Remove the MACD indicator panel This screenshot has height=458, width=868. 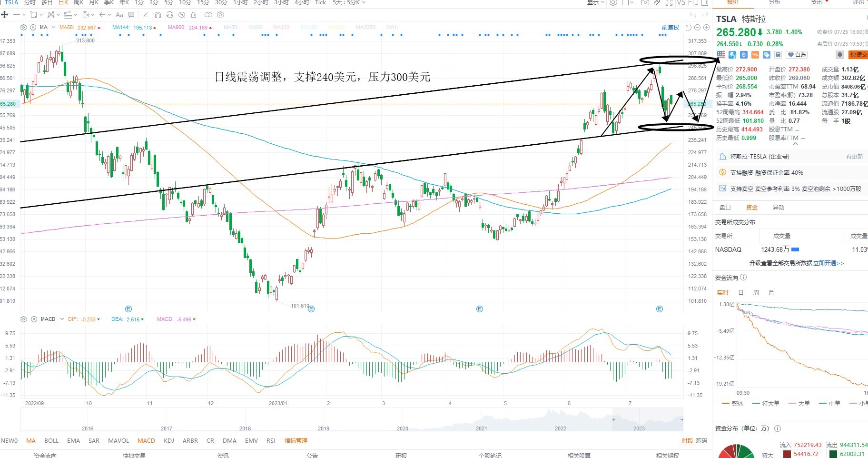pos(33,319)
